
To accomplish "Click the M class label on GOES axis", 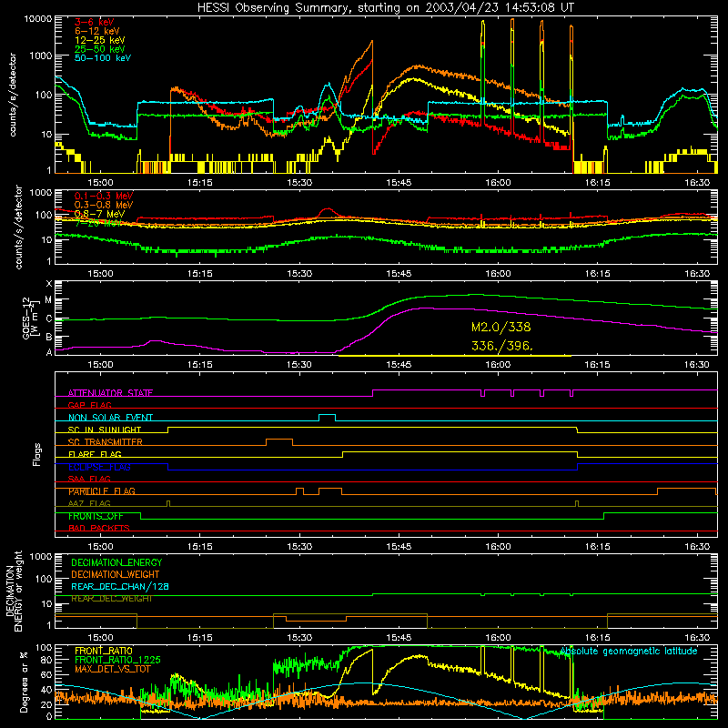I will [48, 300].
